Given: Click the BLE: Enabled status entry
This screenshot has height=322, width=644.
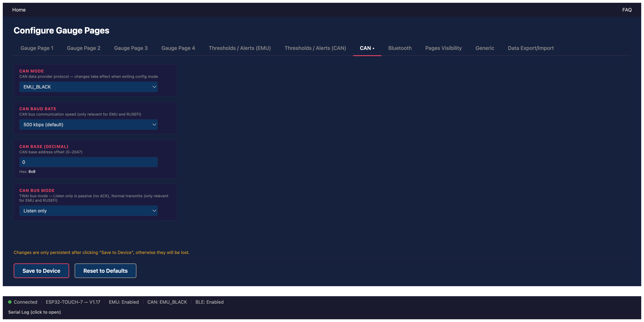Looking at the screenshot, I should [210, 302].
